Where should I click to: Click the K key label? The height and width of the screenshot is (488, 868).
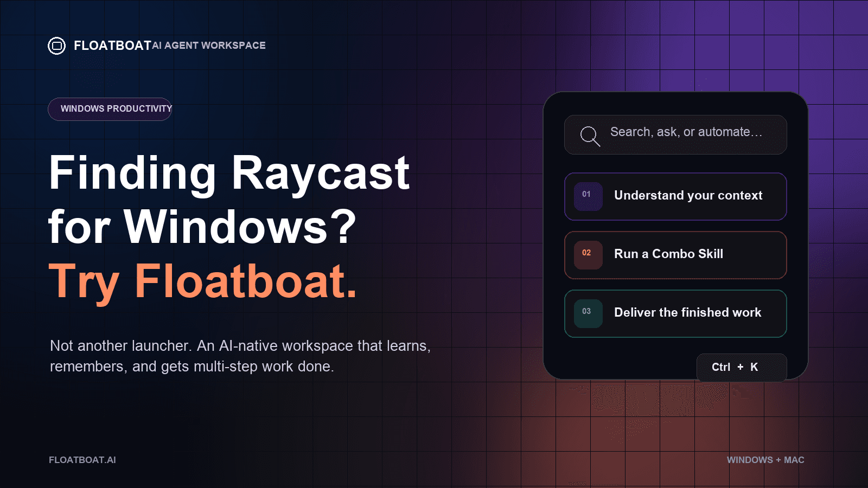point(754,367)
